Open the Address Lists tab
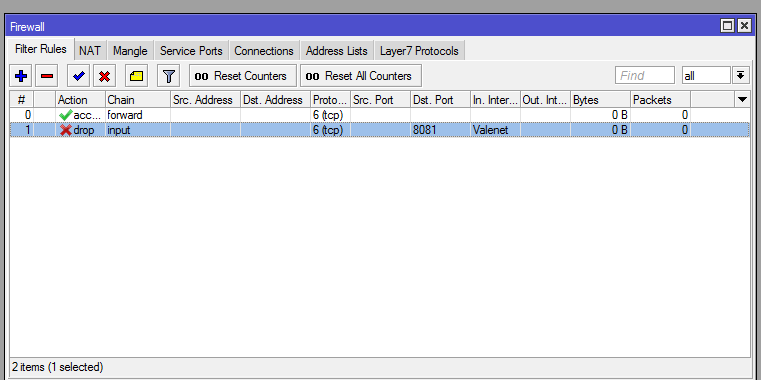 [x=337, y=51]
